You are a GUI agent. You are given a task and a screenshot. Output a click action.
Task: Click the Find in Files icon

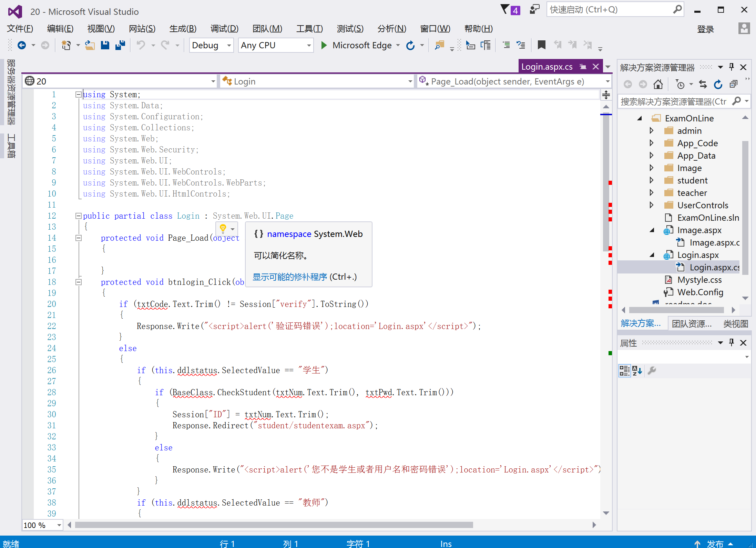440,45
